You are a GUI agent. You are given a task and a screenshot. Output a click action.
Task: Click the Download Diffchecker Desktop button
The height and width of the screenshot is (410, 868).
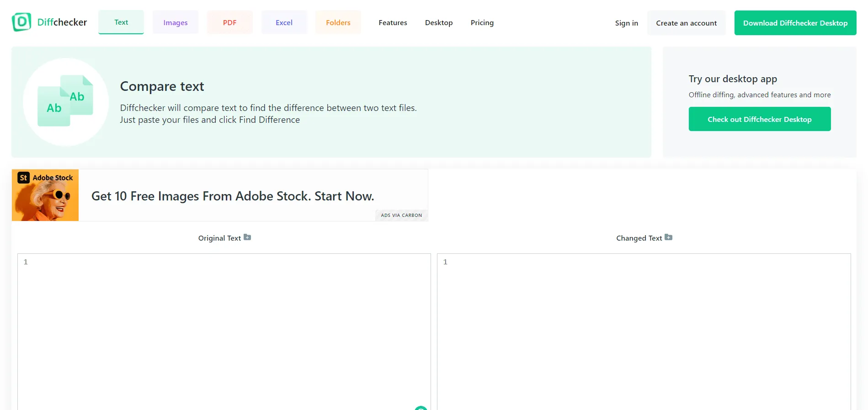pyautogui.click(x=795, y=23)
